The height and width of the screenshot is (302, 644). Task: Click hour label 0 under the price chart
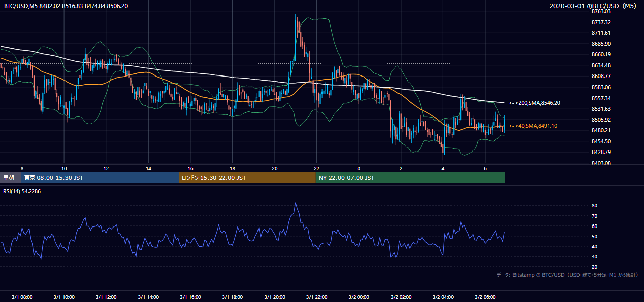click(359, 168)
